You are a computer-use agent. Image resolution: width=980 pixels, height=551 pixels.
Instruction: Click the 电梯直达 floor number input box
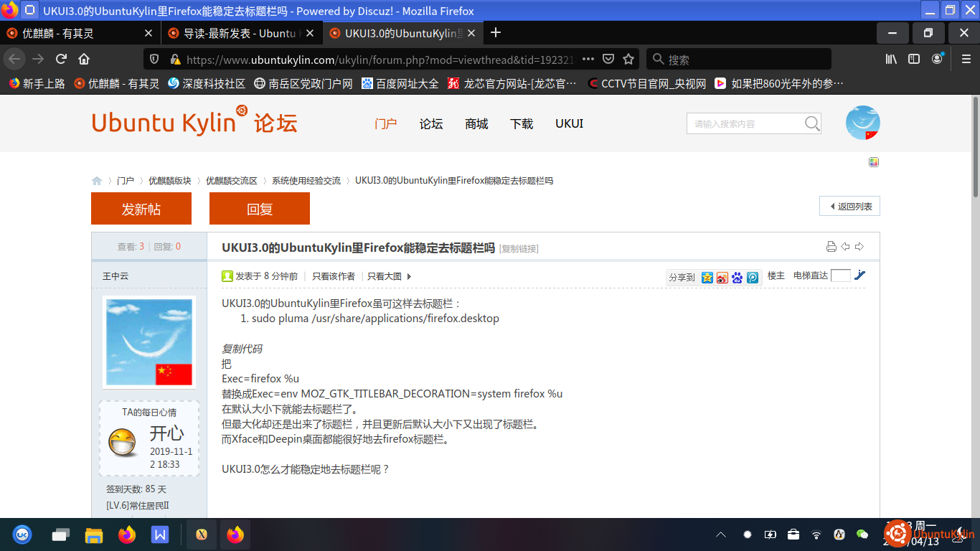[x=841, y=275]
